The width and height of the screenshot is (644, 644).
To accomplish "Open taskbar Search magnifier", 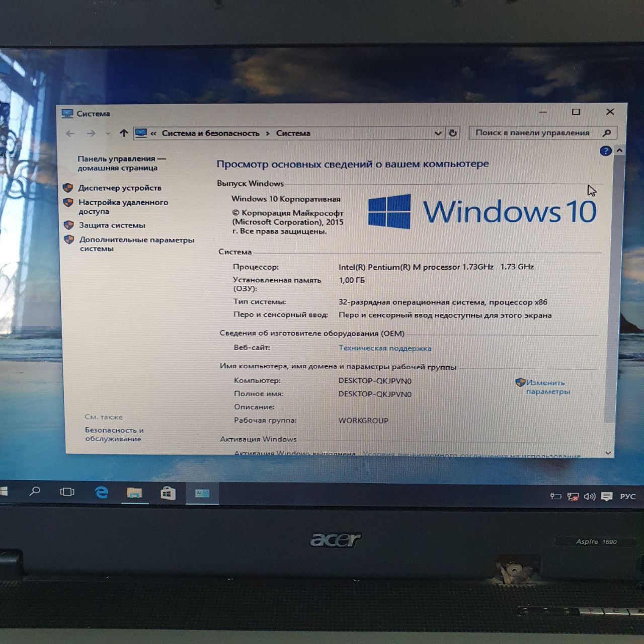I will (x=35, y=492).
